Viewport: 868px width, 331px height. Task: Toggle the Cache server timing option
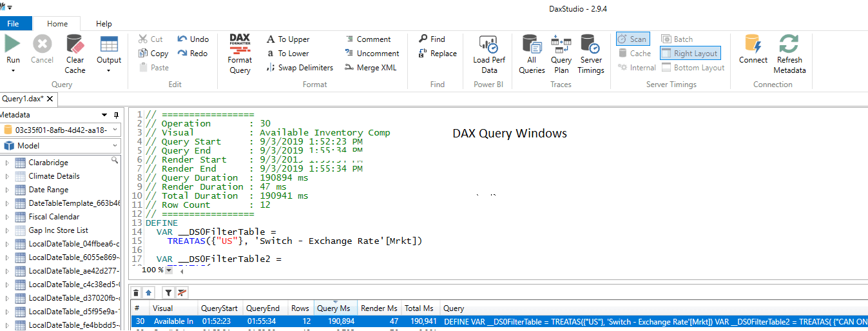tap(635, 54)
